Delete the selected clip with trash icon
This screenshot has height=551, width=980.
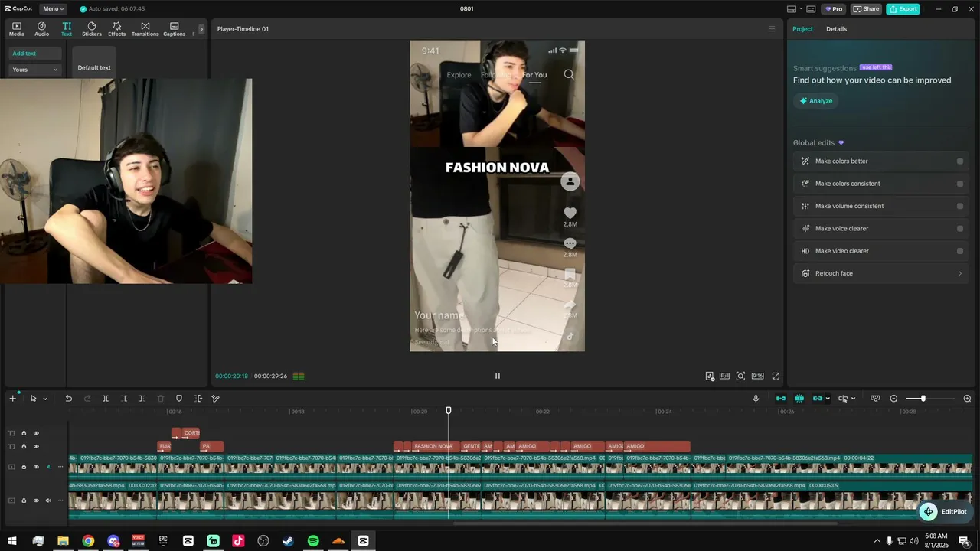click(161, 399)
